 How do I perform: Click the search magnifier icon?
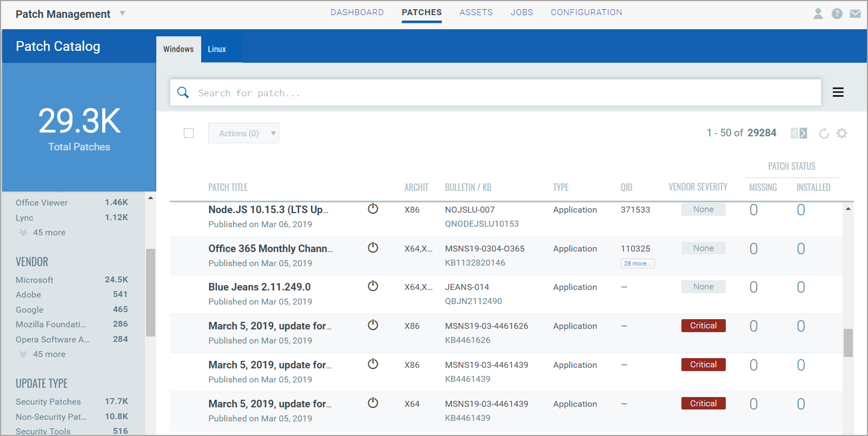pos(183,93)
